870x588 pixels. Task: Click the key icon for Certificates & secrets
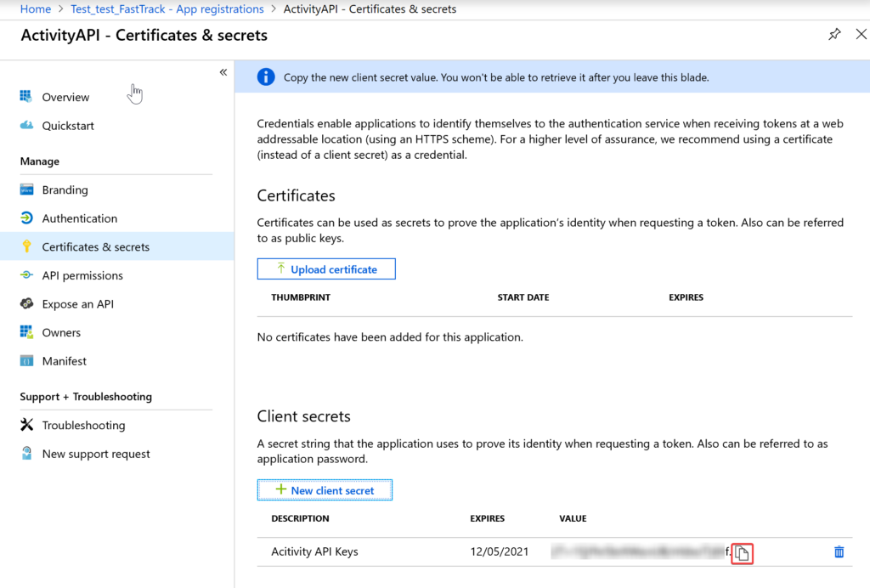tap(28, 246)
